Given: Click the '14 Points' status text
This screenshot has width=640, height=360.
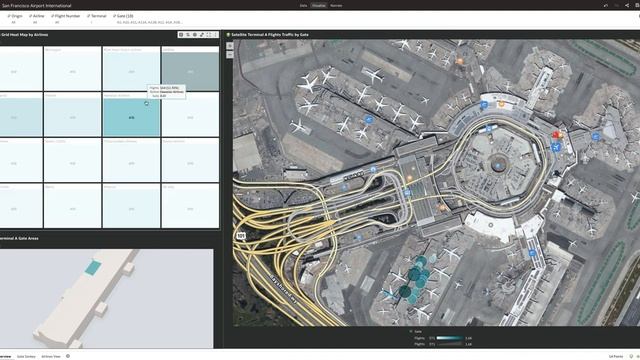Looking at the screenshot, I should [x=616, y=356].
